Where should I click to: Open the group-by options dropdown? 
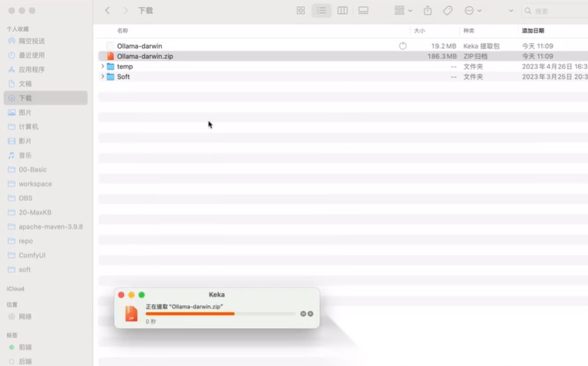[403, 11]
